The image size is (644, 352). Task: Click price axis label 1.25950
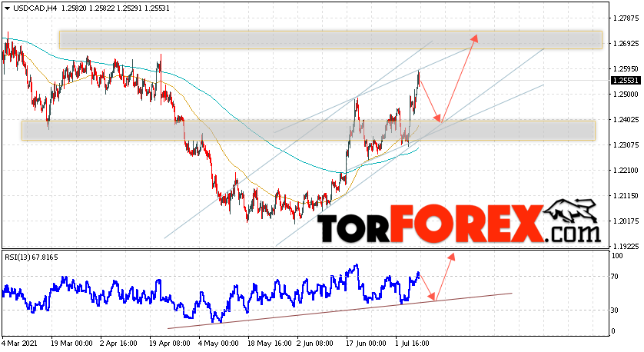pos(626,68)
